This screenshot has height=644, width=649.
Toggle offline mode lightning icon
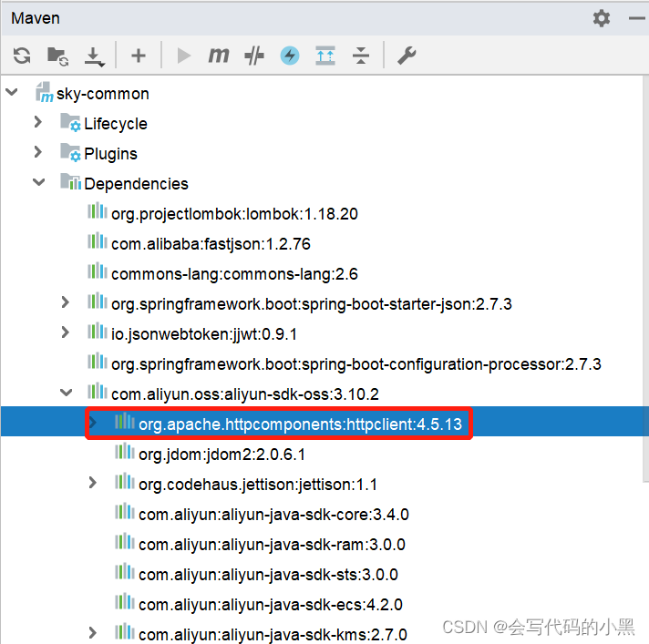pyautogui.click(x=290, y=56)
